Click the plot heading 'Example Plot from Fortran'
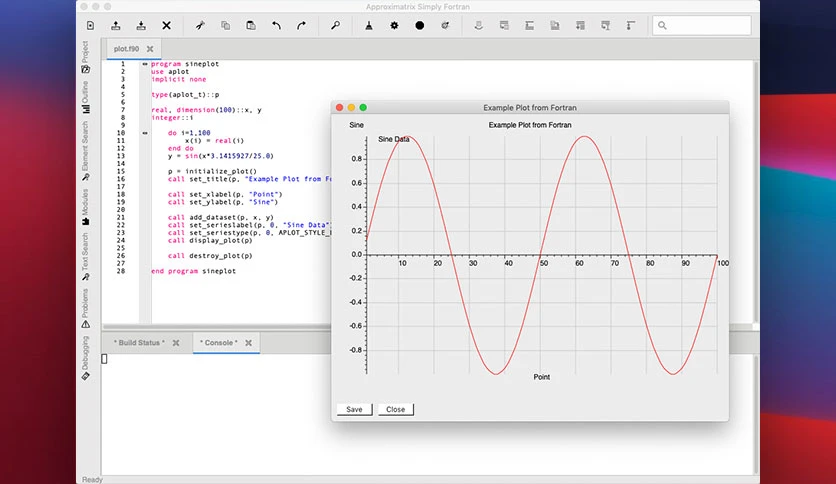Screen dimensions: 836x484 coord(530,125)
